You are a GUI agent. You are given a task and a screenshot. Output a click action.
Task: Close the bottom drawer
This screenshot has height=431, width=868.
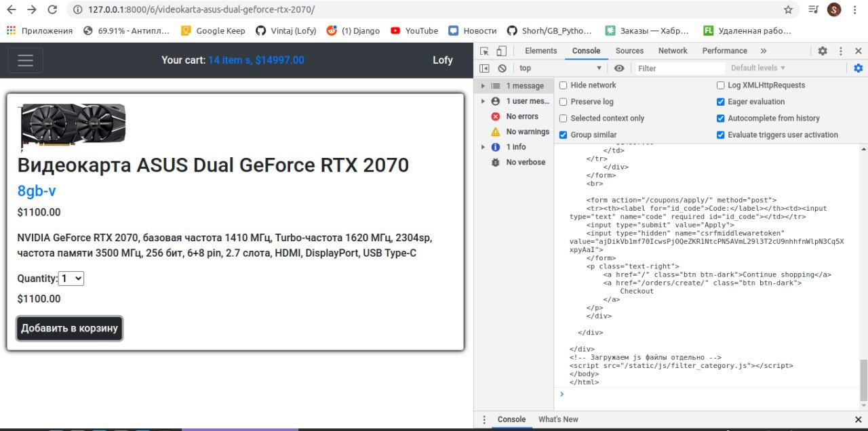[x=859, y=419]
